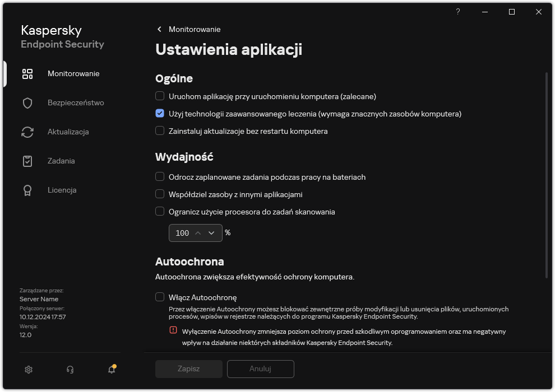Image resolution: width=555 pixels, height=392 pixels.
Task: Cancel changes with Anuluj button
Action: (x=260, y=369)
